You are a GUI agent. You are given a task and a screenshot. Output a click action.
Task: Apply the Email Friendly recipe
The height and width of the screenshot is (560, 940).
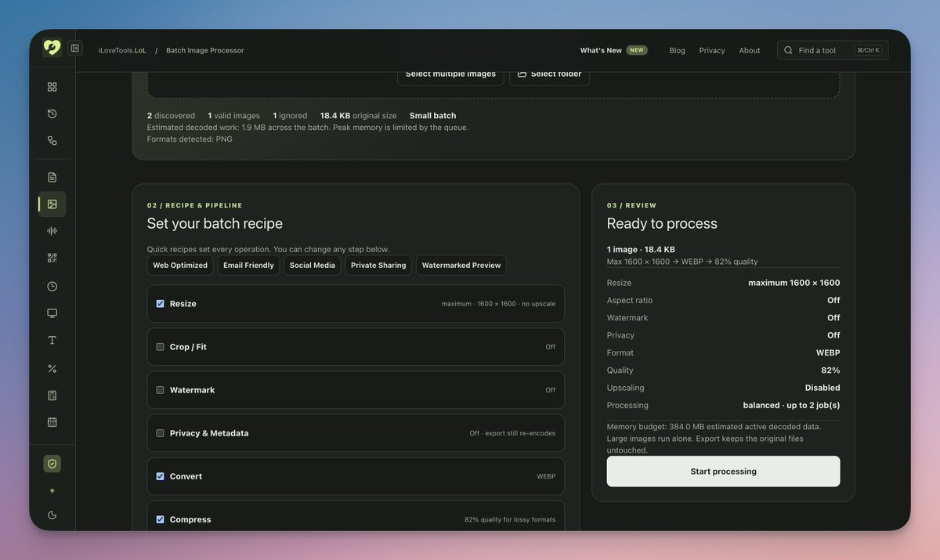pyautogui.click(x=248, y=266)
